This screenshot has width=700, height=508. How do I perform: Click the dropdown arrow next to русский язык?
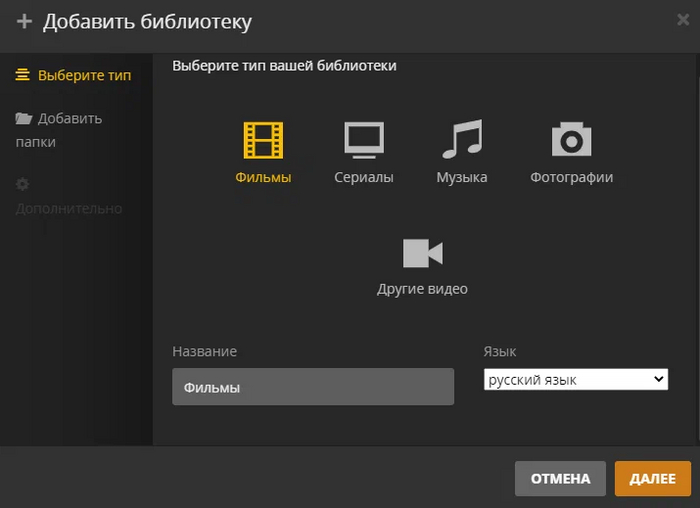point(658,380)
